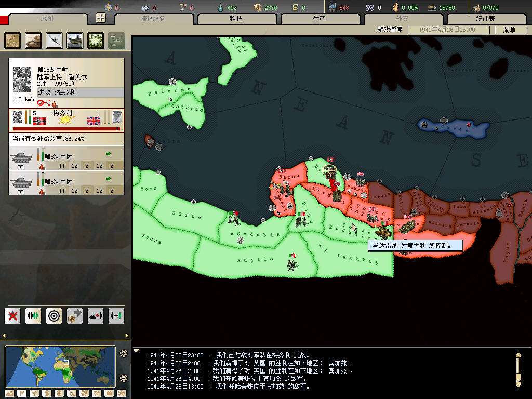Zoom out the minimap with minus button
The image size is (532, 399).
pyautogui.click(x=124, y=378)
